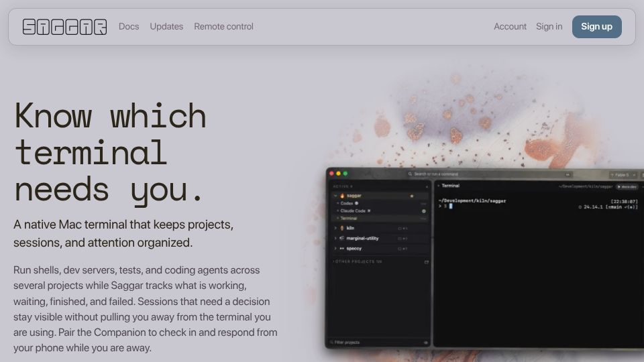The image size is (644, 362).
Task: Open dropdown arrow next to Fable 5
Action: [634, 175]
